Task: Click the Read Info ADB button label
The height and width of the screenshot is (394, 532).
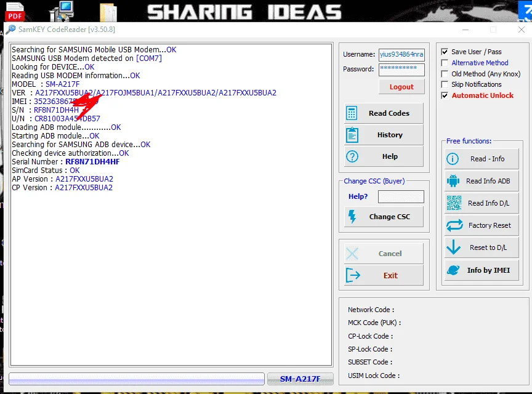Action: (x=488, y=181)
